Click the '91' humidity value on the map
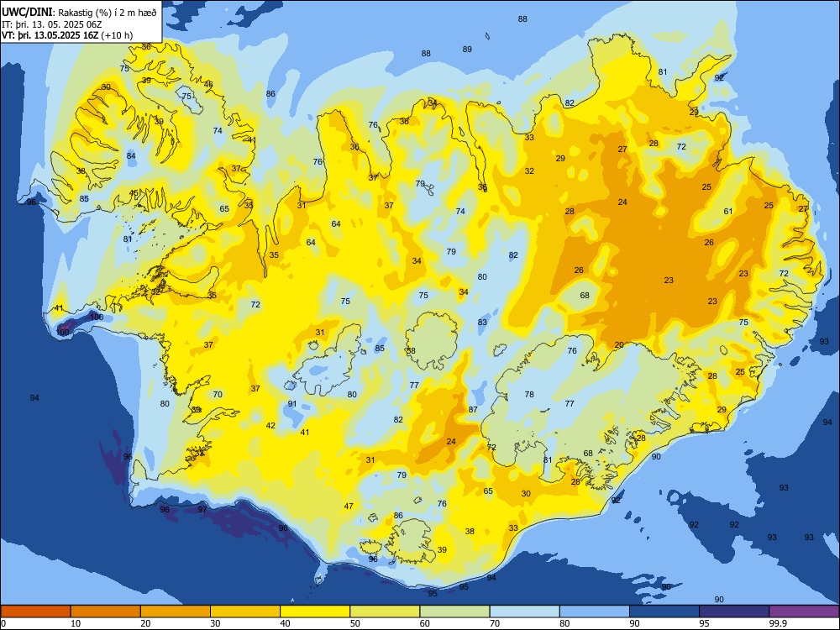840x630 pixels. coord(292,404)
